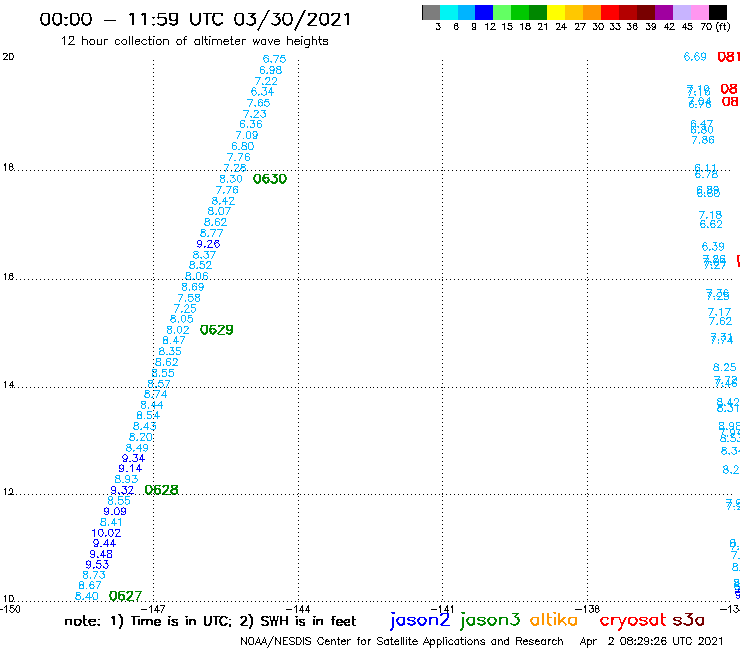Click the right-track value 6.69
Viewport: 740px width, 650px height.
[695, 57]
